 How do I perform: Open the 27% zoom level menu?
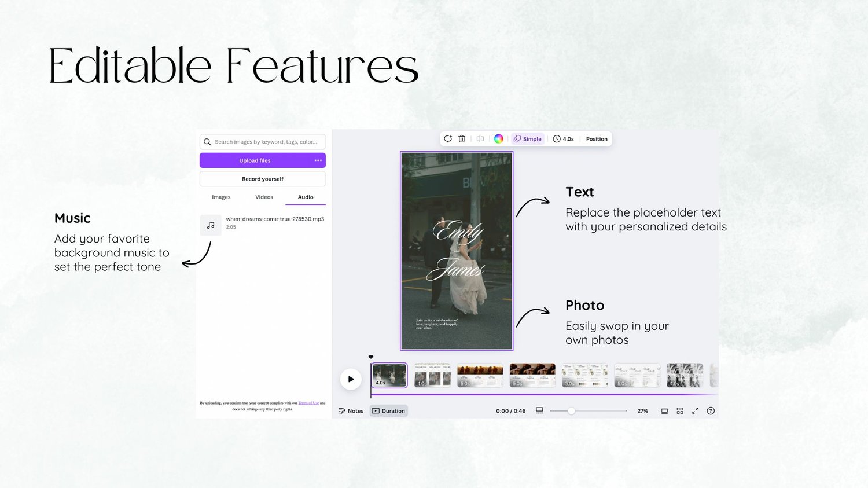(x=642, y=411)
